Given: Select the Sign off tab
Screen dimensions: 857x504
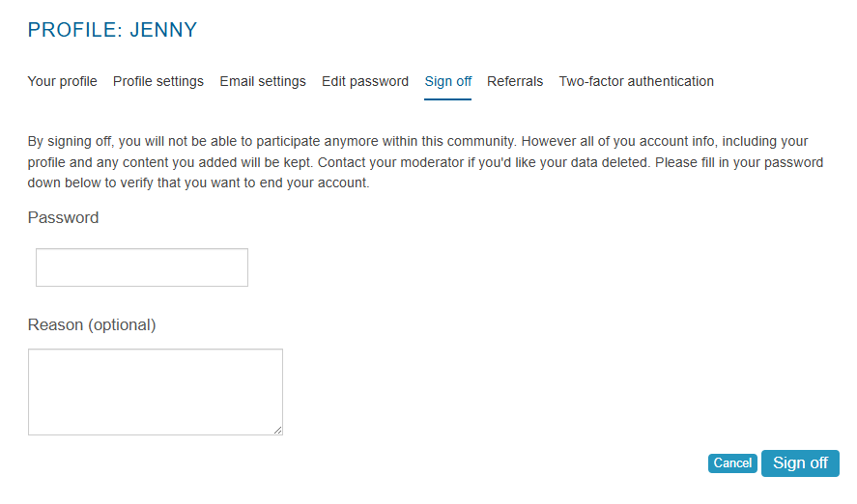Looking at the screenshot, I should [x=448, y=81].
